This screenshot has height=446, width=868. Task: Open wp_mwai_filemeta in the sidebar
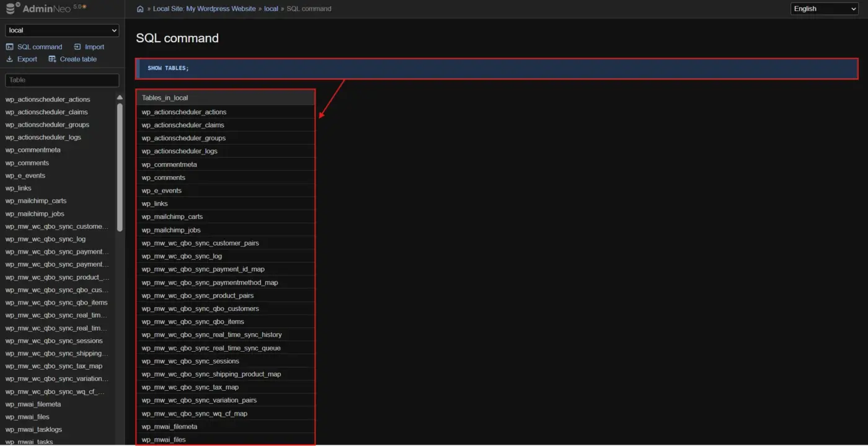(33, 404)
